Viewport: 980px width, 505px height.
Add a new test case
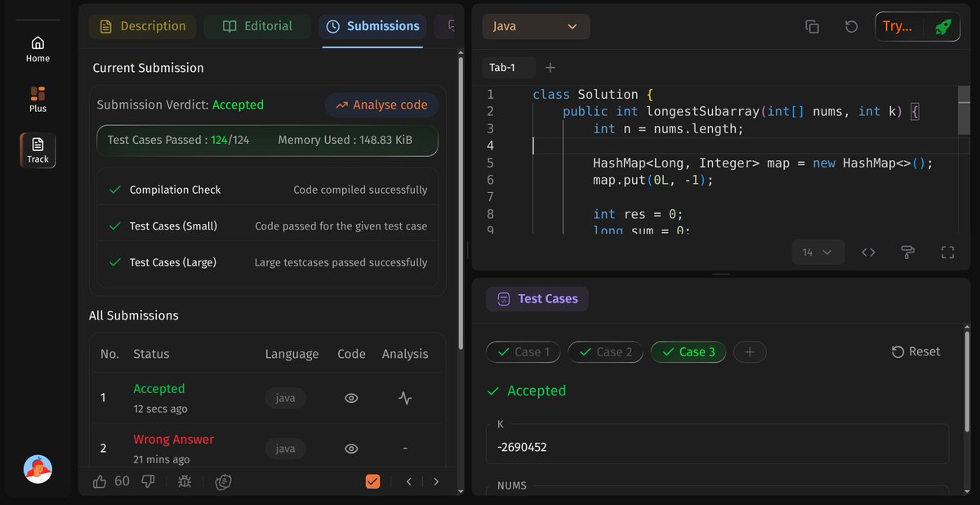pos(750,352)
